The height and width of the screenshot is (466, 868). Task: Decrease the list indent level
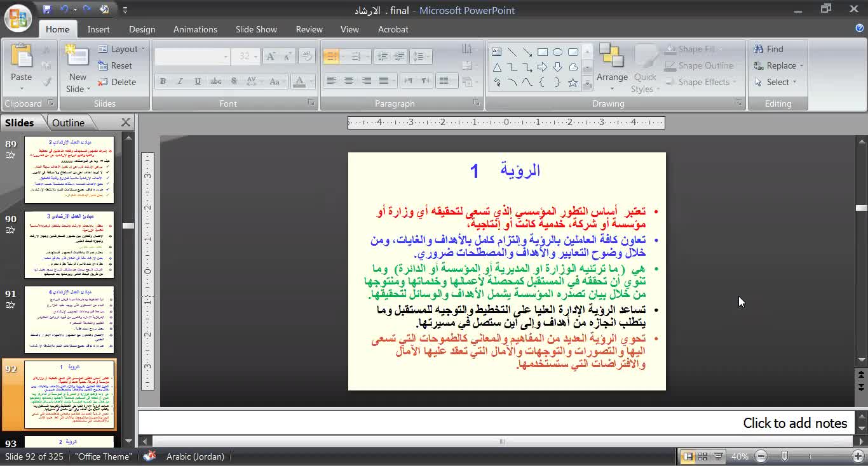click(383, 57)
